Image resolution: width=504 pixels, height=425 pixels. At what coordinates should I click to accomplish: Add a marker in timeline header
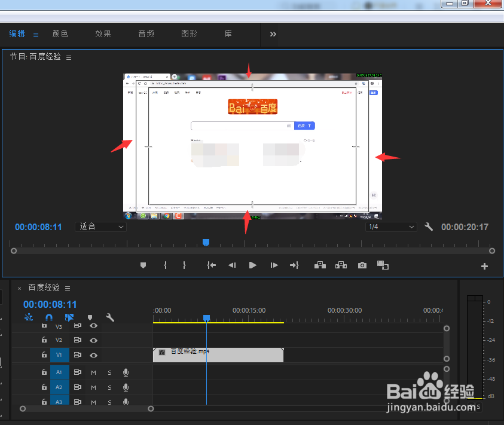coord(90,317)
